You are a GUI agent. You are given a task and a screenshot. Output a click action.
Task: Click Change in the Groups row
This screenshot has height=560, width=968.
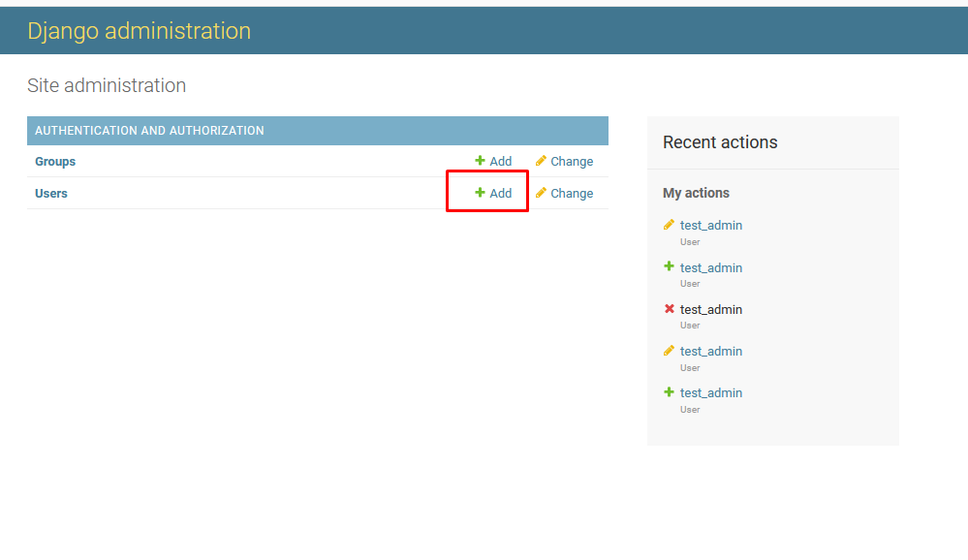pos(564,161)
